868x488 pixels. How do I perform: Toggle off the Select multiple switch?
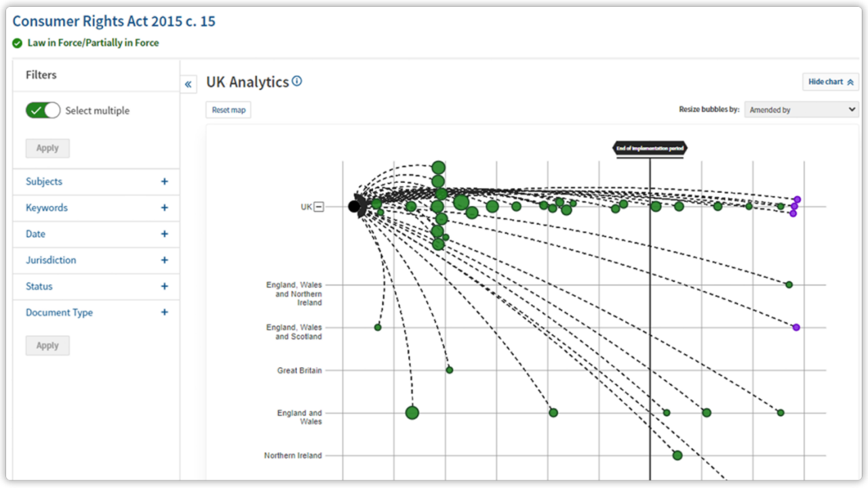[x=43, y=110]
